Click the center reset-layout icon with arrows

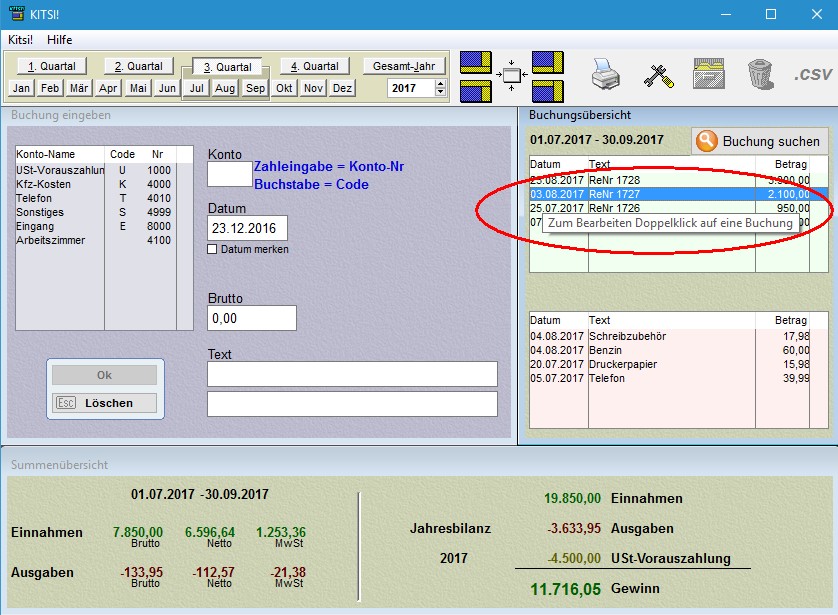pyautogui.click(x=512, y=76)
